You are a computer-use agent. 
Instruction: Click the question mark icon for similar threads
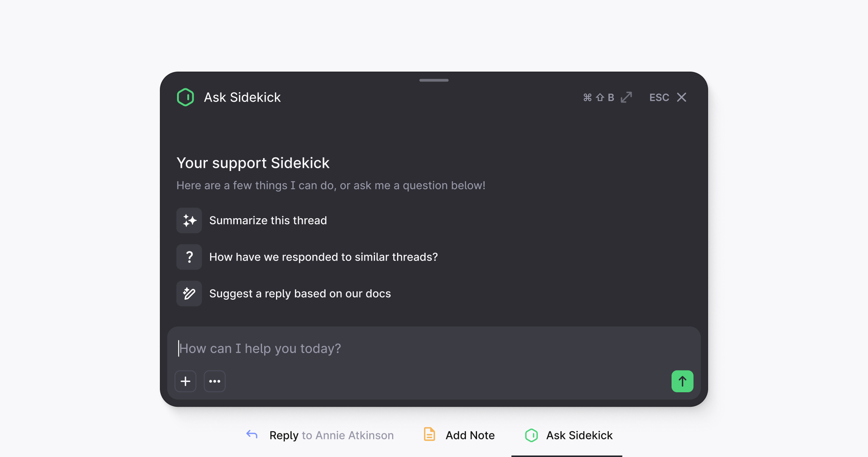(x=189, y=257)
